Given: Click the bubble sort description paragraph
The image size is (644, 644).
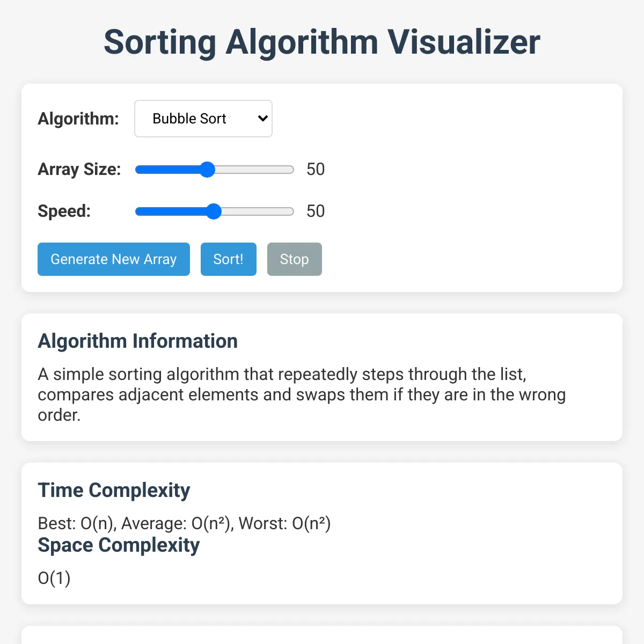Looking at the screenshot, I should click(x=302, y=394).
